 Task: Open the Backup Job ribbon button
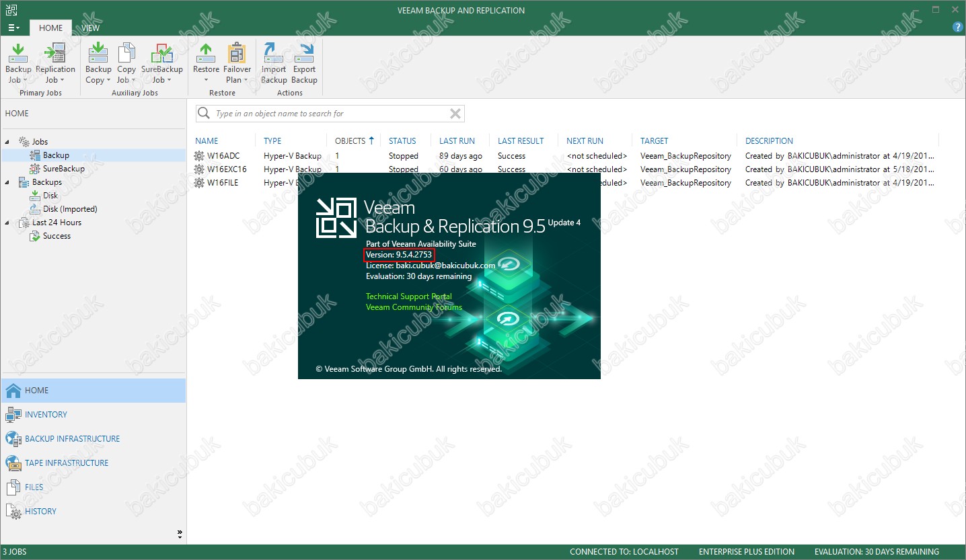point(18,64)
